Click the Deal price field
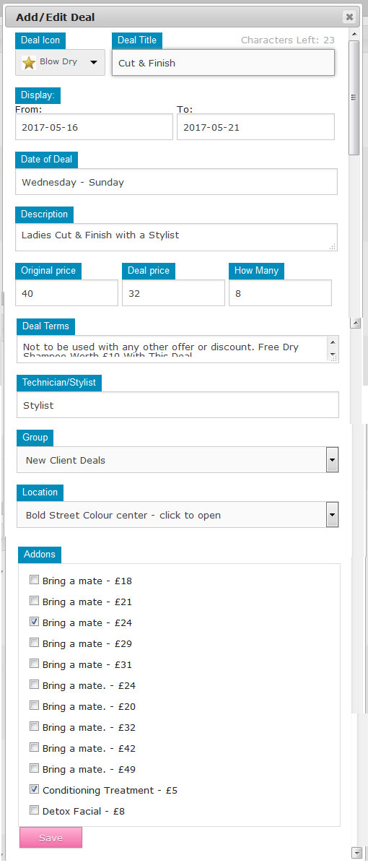The image size is (368, 868). pyautogui.click(x=173, y=293)
